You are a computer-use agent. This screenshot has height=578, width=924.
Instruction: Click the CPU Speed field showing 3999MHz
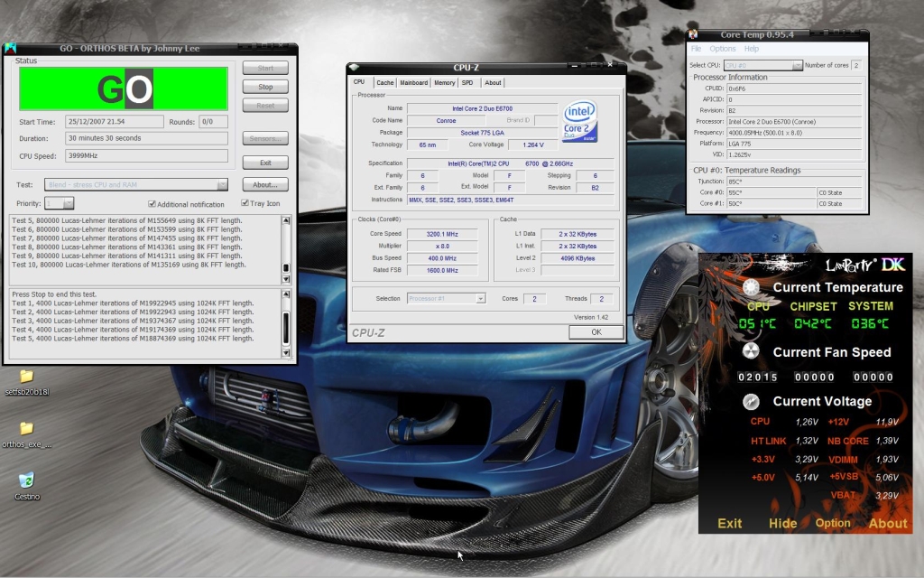click(x=146, y=156)
